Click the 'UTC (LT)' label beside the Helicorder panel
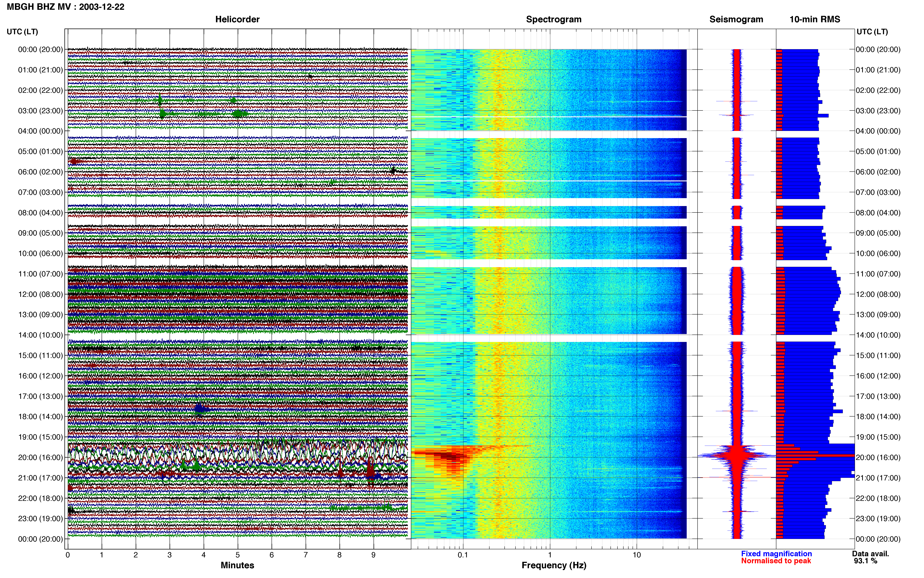Screen dimensions: 924x578 (x=22, y=32)
